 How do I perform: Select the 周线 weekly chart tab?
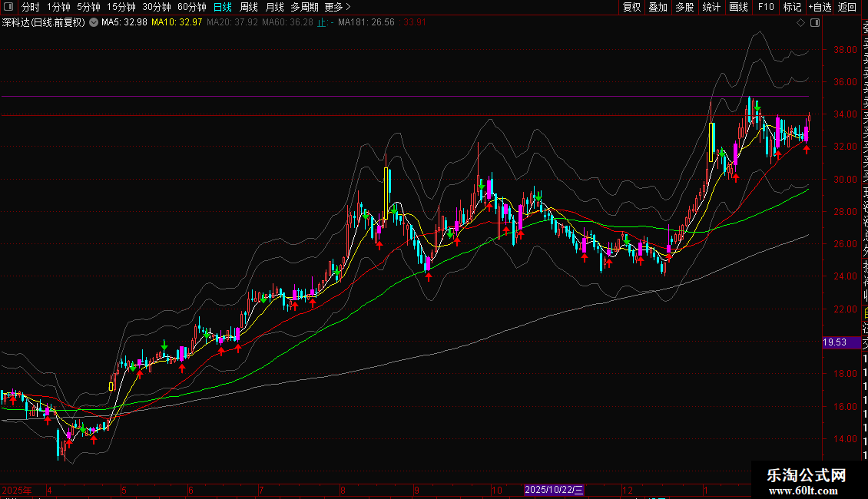249,7
